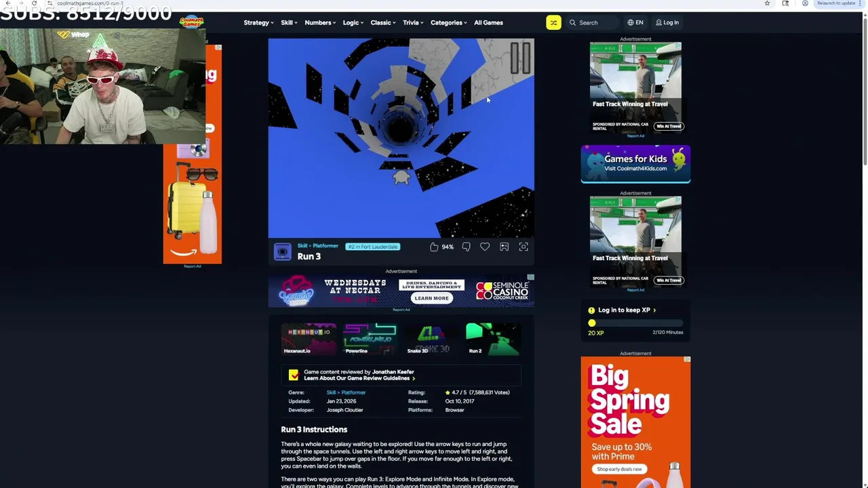Dislike the game with thumbs down

click(x=466, y=247)
